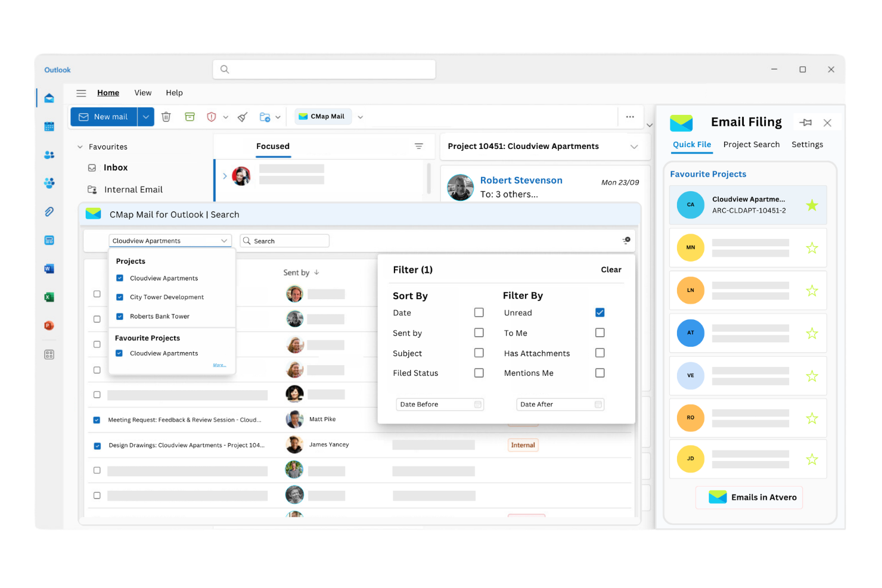Viewport: 882px width, 588px height.
Task: Open the People sidebar icon
Action: pos(49,155)
